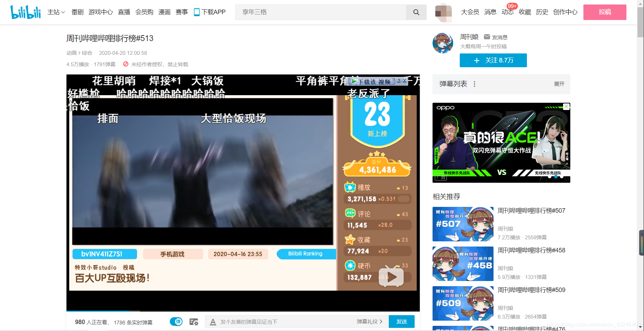Viewport: 644px width, 331px height.
Task: Select the 漫画 navigation item
Action: coord(164,12)
